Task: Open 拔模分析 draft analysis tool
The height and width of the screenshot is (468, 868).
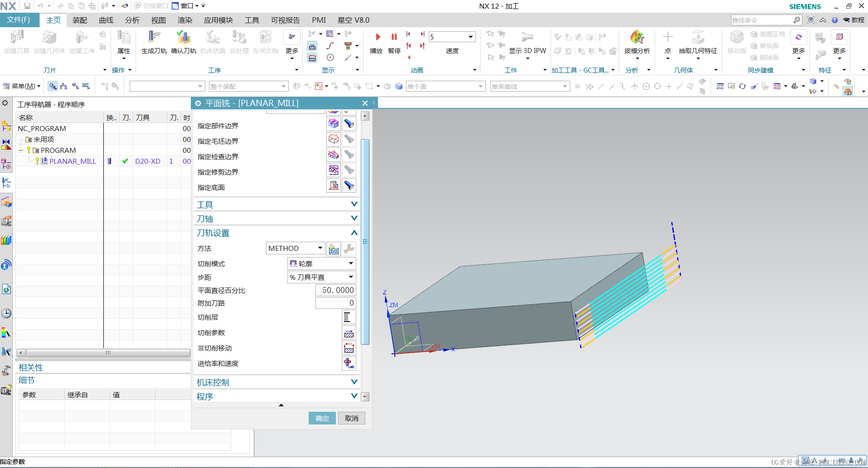Action: click(x=637, y=37)
